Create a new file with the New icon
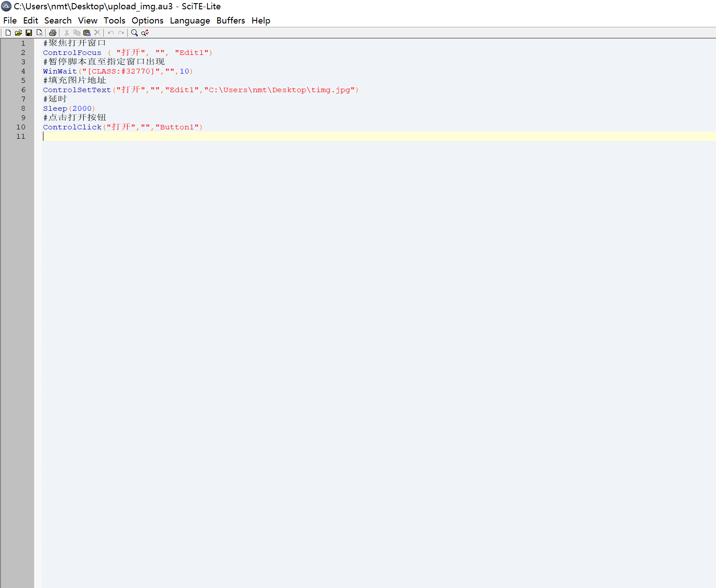 (x=8, y=33)
